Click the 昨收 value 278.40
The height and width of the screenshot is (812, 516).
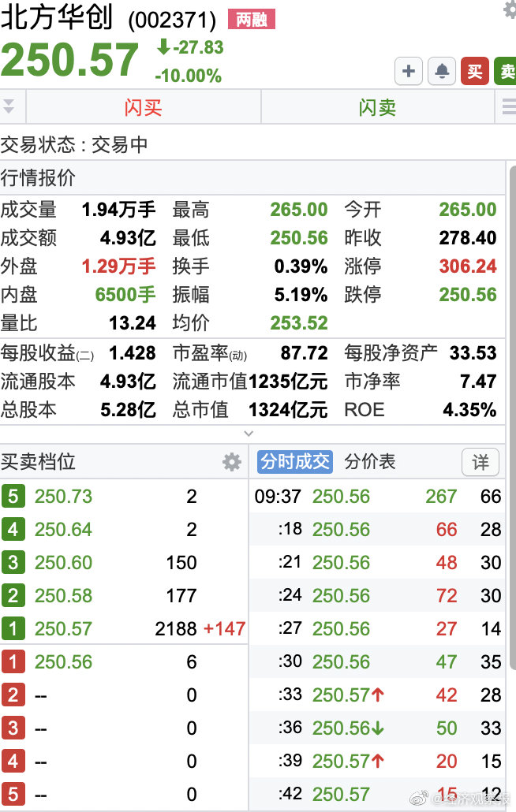tap(468, 238)
